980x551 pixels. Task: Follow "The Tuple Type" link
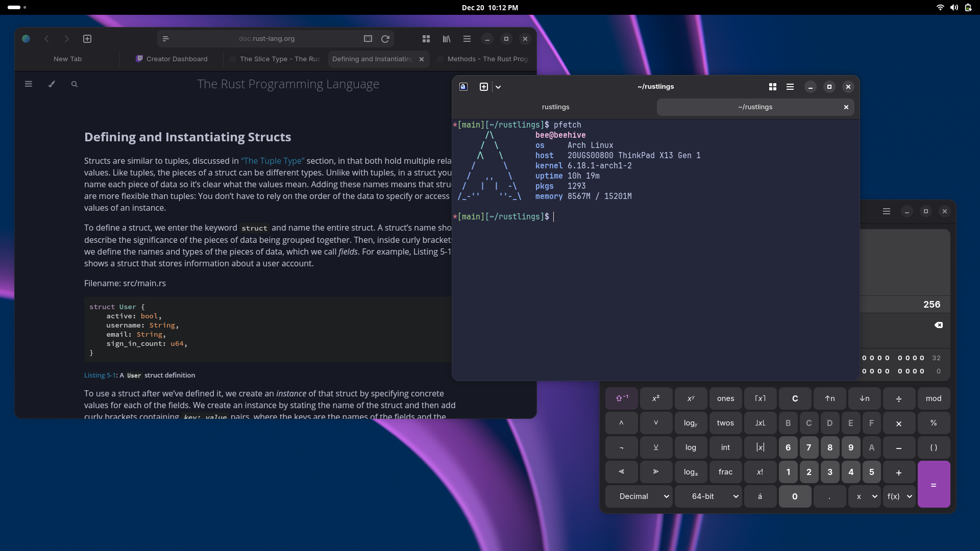(273, 161)
